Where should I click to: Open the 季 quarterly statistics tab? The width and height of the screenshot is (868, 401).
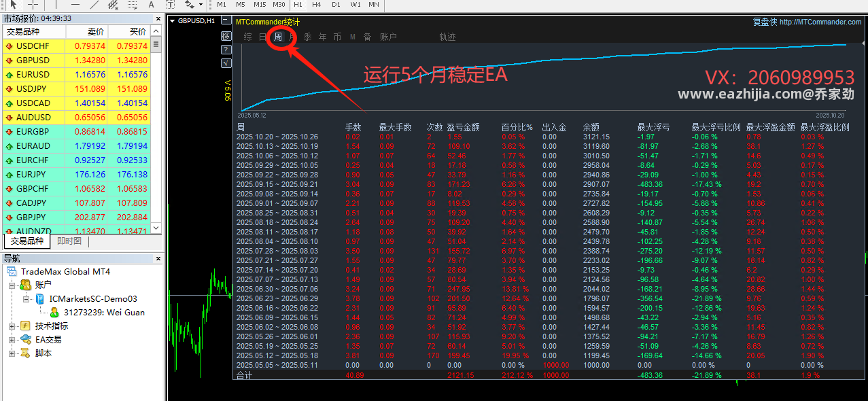(x=307, y=37)
